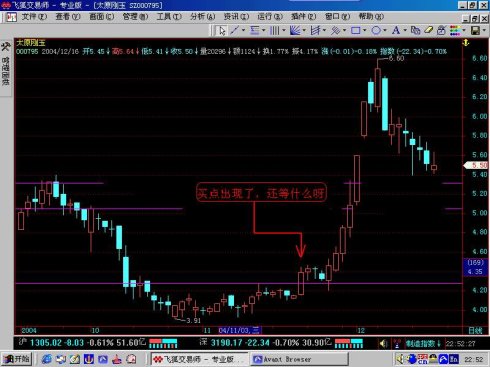490x367 pixels.
Task: Select the parallel channel drawing tool
Action: pyautogui.click(x=315, y=30)
